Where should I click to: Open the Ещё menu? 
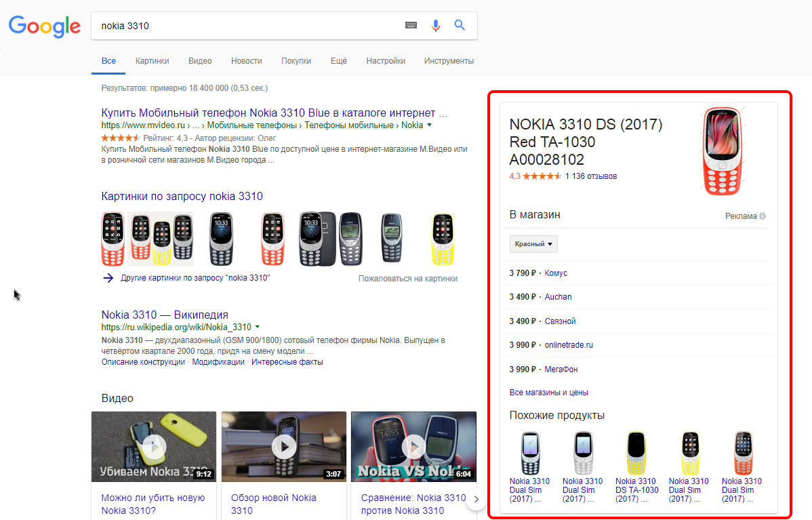pyautogui.click(x=339, y=60)
